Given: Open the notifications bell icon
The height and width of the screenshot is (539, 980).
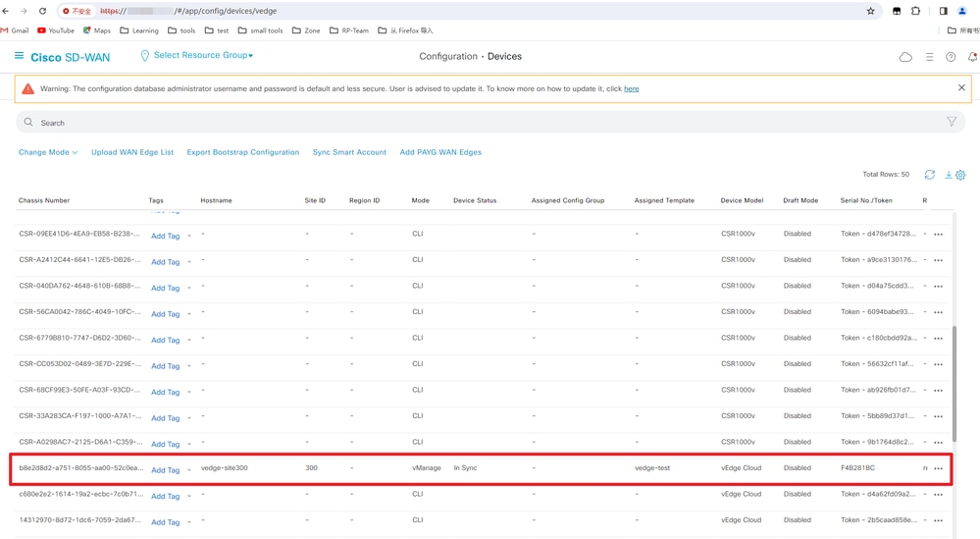Looking at the screenshot, I should (x=972, y=57).
